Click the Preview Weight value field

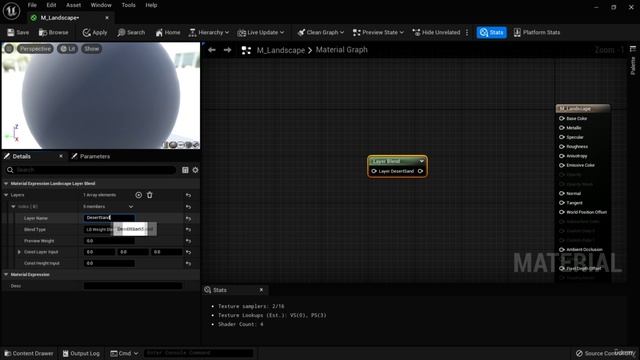(109, 241)
